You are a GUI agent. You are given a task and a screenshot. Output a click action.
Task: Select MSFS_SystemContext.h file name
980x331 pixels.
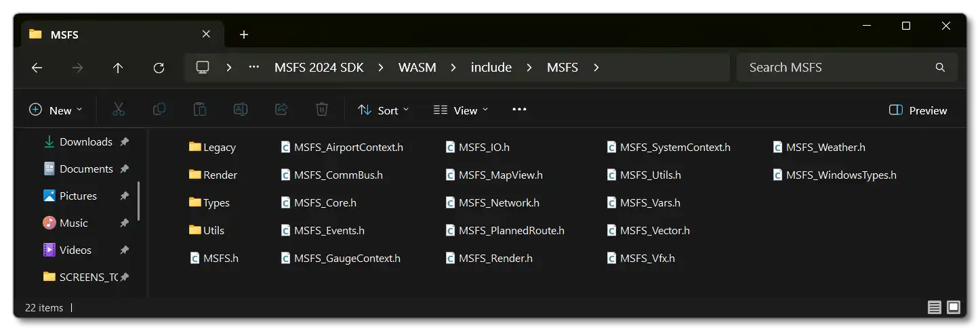point(675,147)
